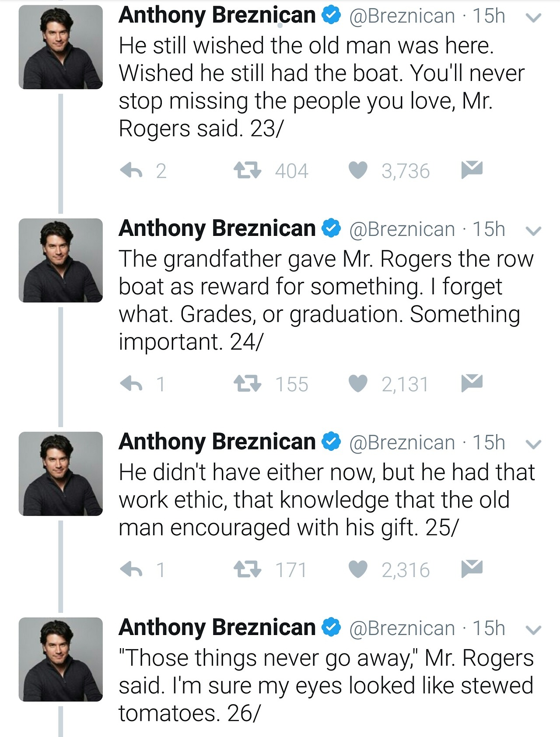Expand the chevron menu on tweet 26/
The image size is (560, 737).
tap(533, 630)
